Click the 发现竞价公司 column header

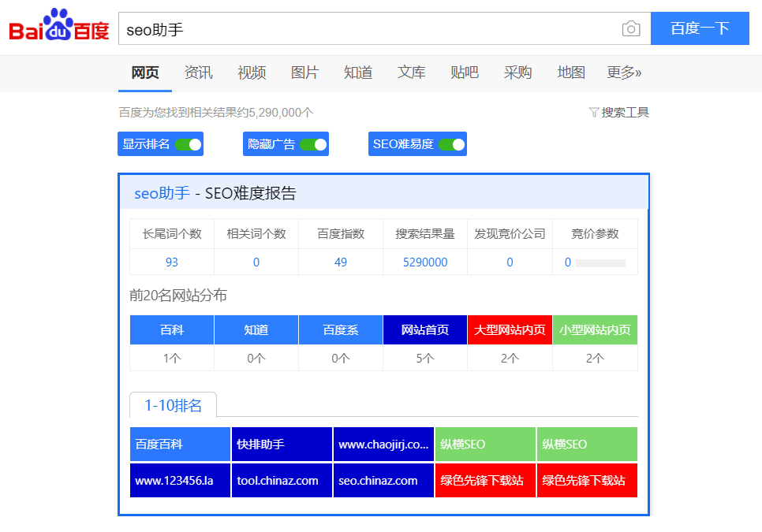pyautogui.click(x=510, y=234)
